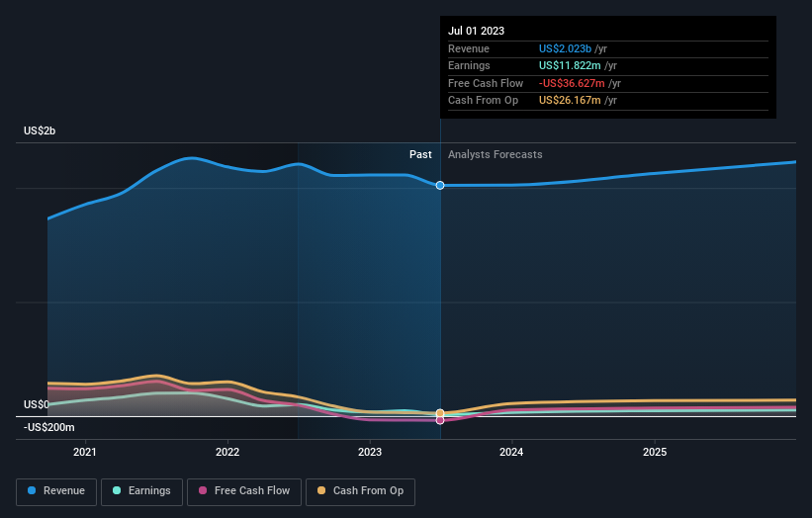Image resolution: width=812 pixels, height=518 pixels.
Task: Click the 2024 x-axis label
Action: (511, 452)
